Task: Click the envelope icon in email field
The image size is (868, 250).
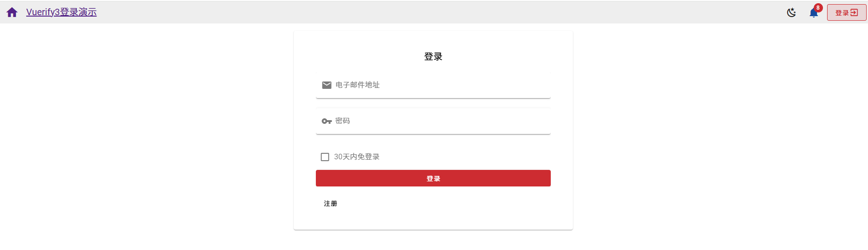Action: tap(327, 85)
